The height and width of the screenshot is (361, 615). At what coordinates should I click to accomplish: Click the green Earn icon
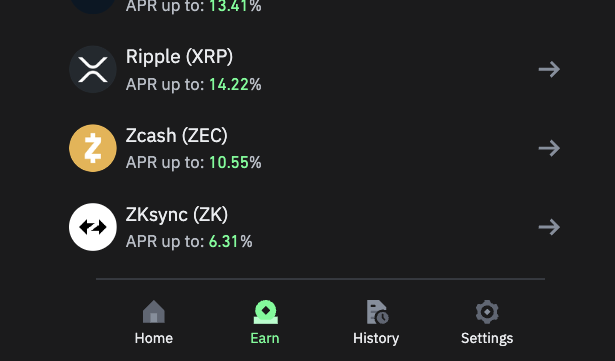pos(266,312)
